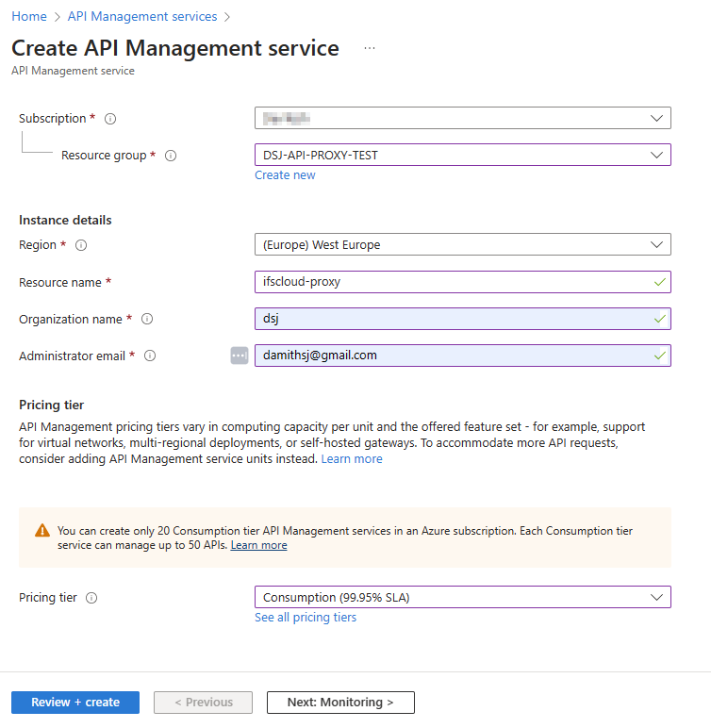Click Review + create button

pyautogui.click(x=75, y=703)
